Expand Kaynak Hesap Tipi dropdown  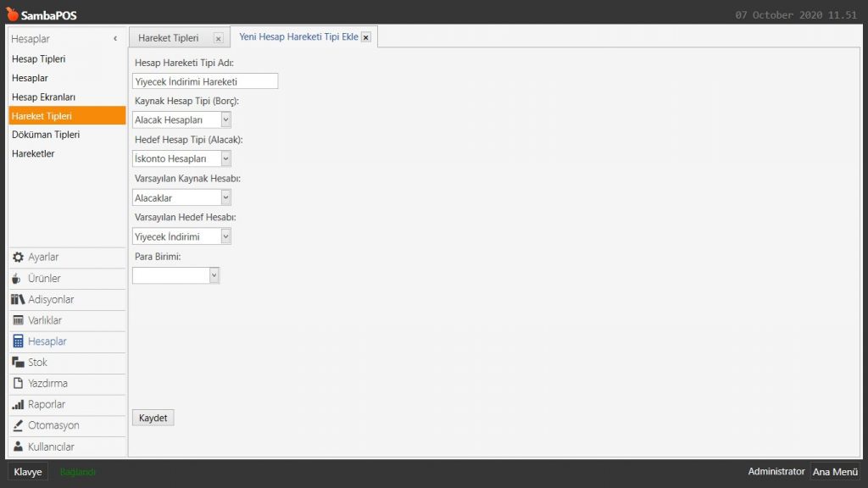click(x=225, y=120)
